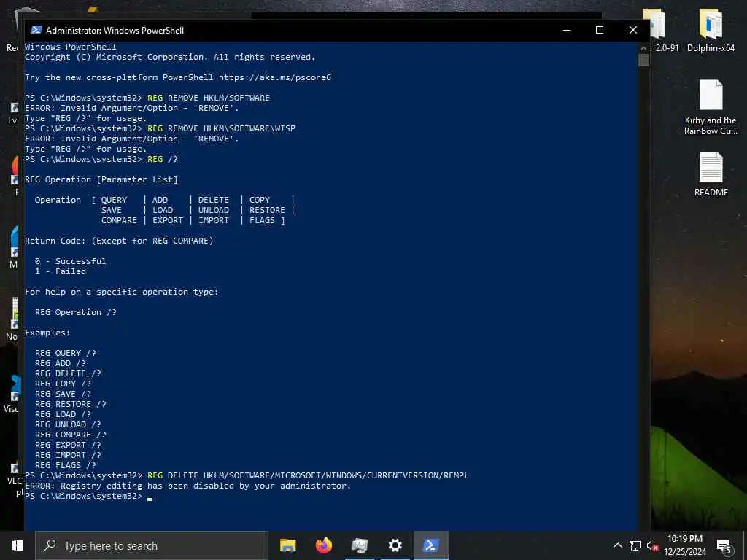Launch Firefox from the taskbar

click(323, 545)
